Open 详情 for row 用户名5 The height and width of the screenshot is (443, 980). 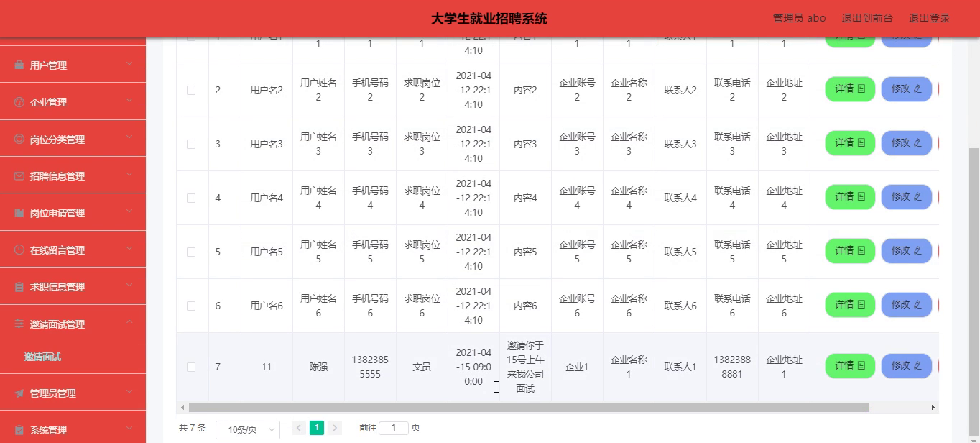click(x=850, y=251)
